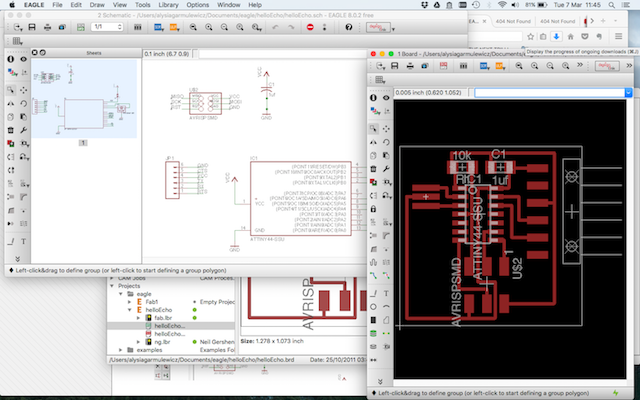Select Circle tool in Board tool palette
The image size is (640, 400).
tap(373, 307)
